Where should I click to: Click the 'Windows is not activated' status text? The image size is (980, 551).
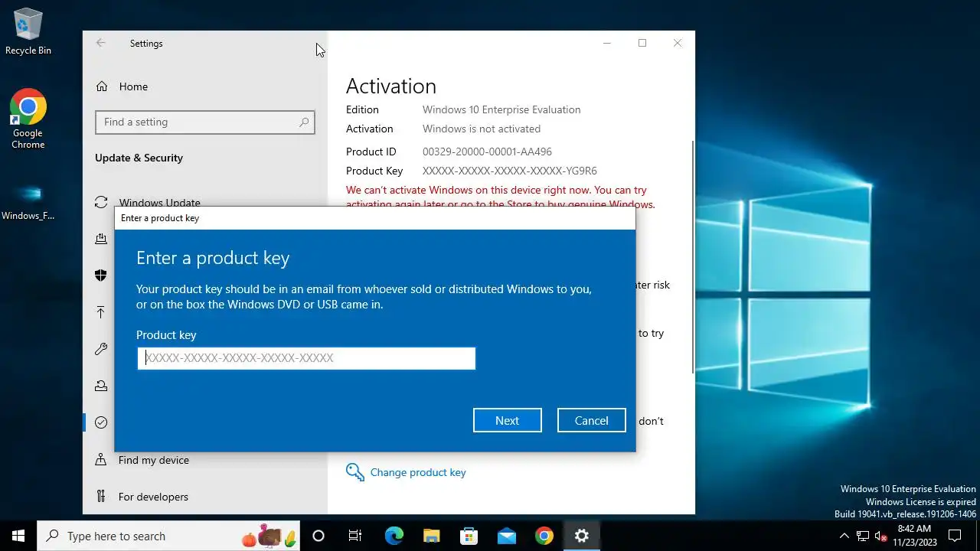(x=482, y=129)
